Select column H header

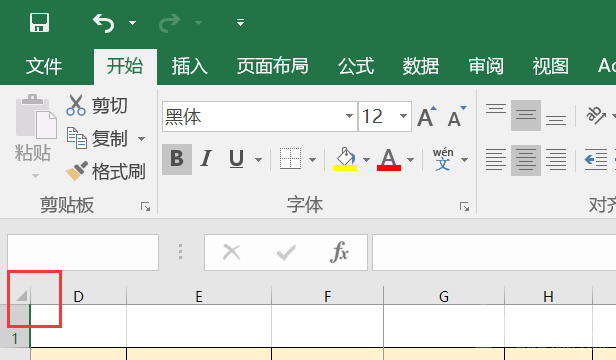point(548,296)
